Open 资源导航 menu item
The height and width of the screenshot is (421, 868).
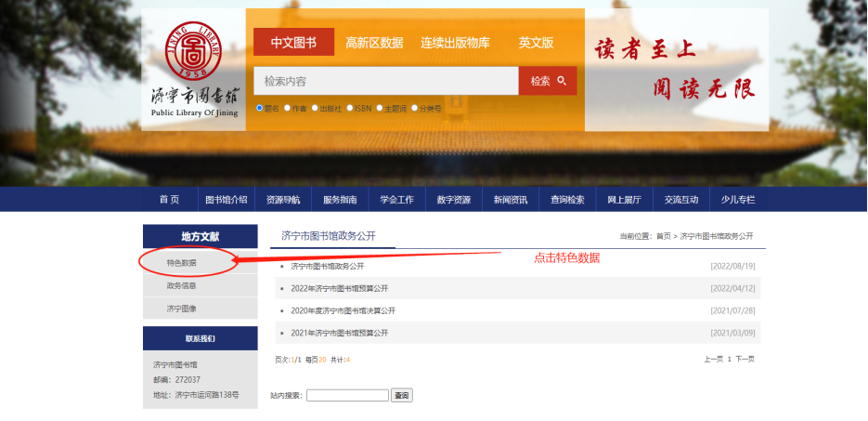coord(283,200)
